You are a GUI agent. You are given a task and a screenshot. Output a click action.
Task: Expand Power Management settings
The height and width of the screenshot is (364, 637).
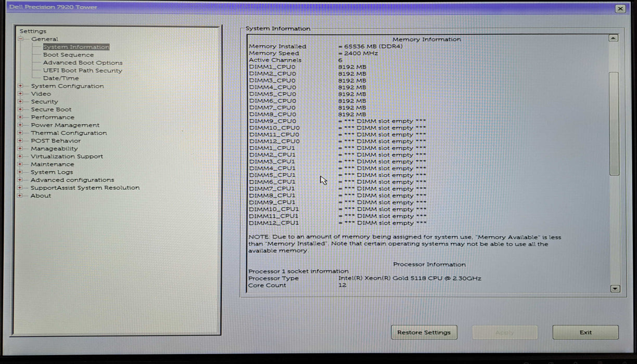20,125
